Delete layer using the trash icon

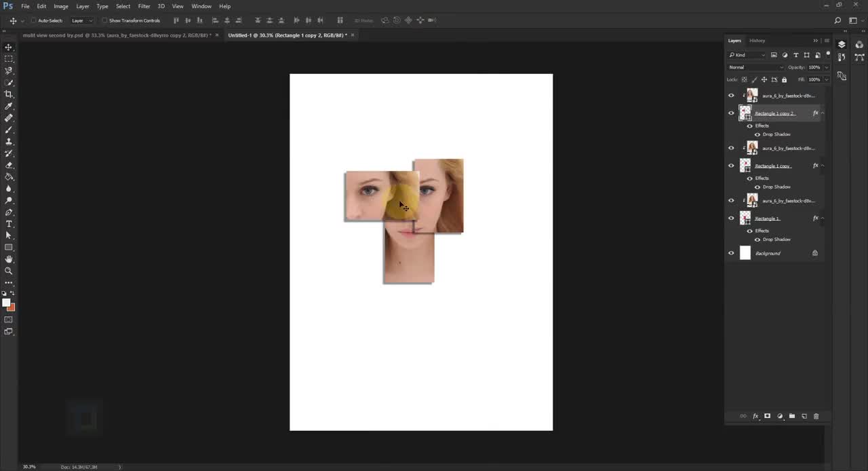click(816, 416)
